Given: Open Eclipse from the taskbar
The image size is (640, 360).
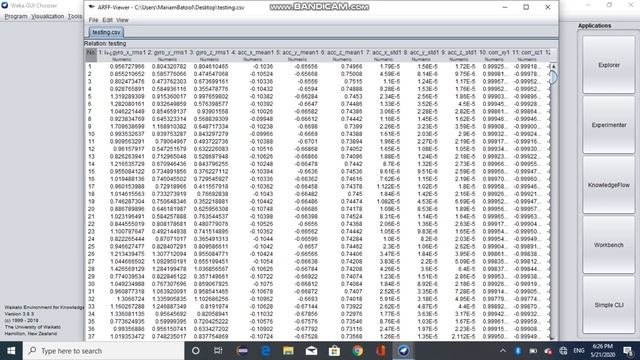Looking at the screenshot, I should coord(242,351).
